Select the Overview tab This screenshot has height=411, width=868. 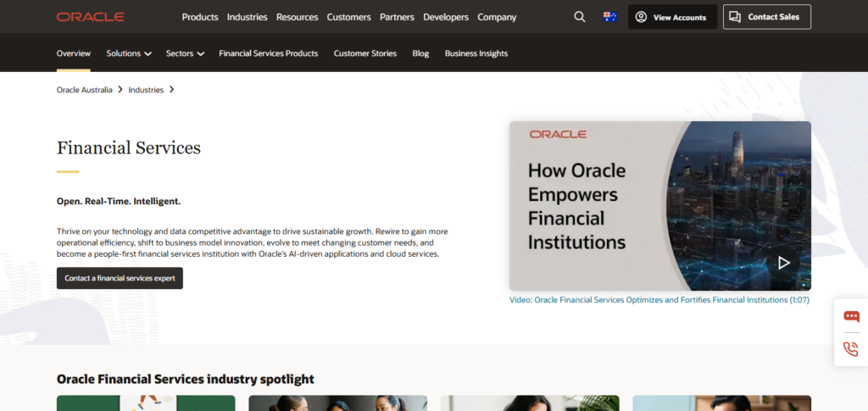(73, 53)
